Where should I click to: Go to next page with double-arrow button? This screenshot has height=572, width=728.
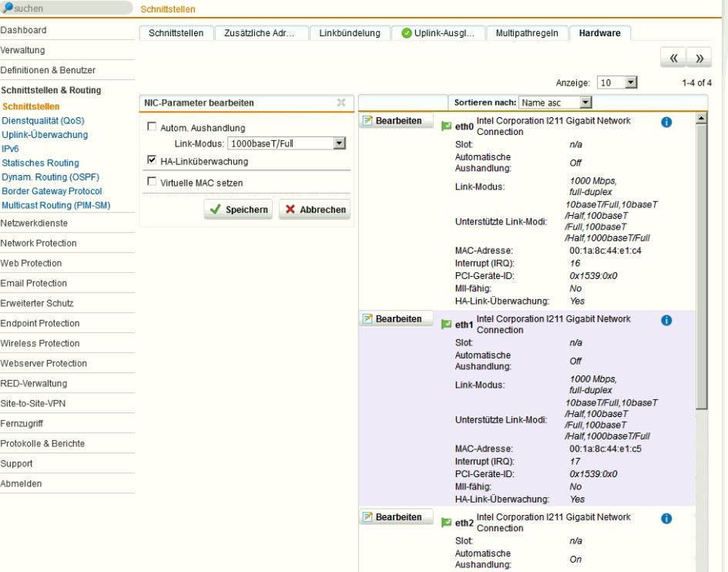[699, 59]
